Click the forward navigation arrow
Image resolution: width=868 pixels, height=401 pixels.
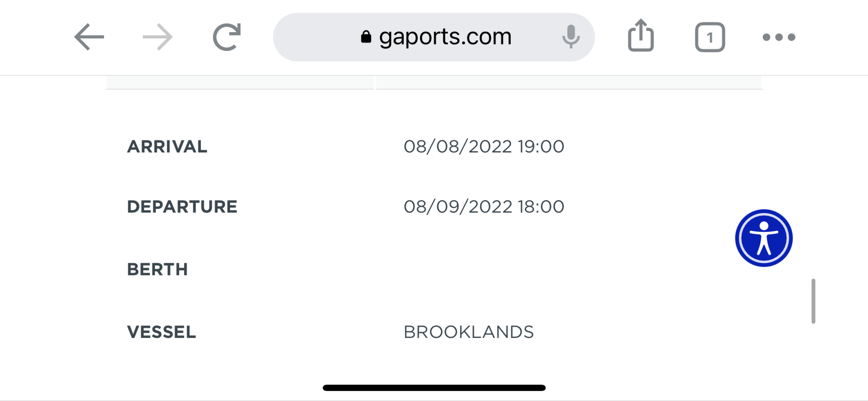click(x=157, y=37)
